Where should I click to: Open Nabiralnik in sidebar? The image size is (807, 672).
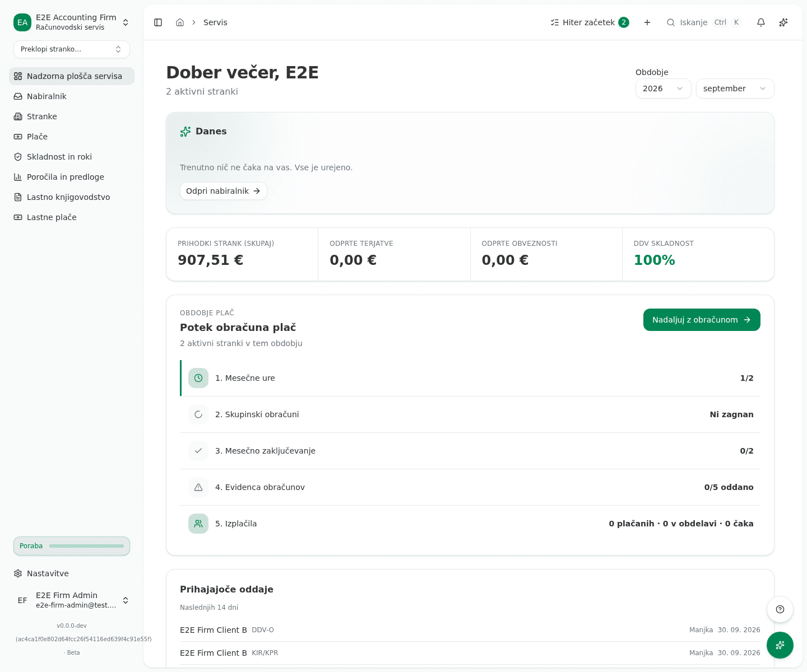[x=72, y=96]
